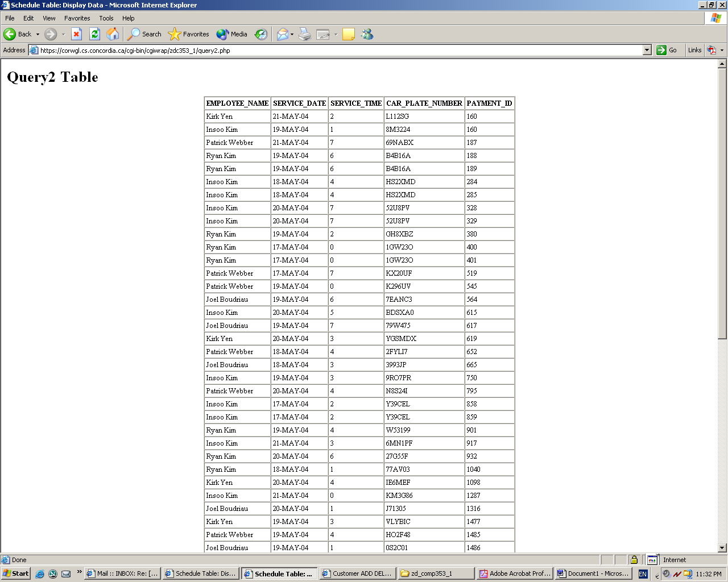Open the File menu

point(10,18)
